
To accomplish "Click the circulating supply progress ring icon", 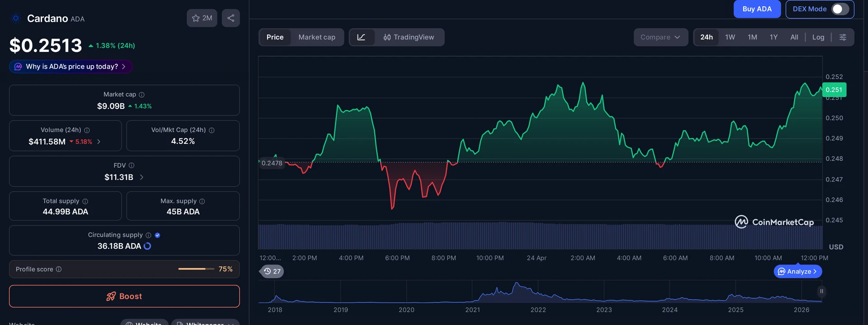I will 147,246.
